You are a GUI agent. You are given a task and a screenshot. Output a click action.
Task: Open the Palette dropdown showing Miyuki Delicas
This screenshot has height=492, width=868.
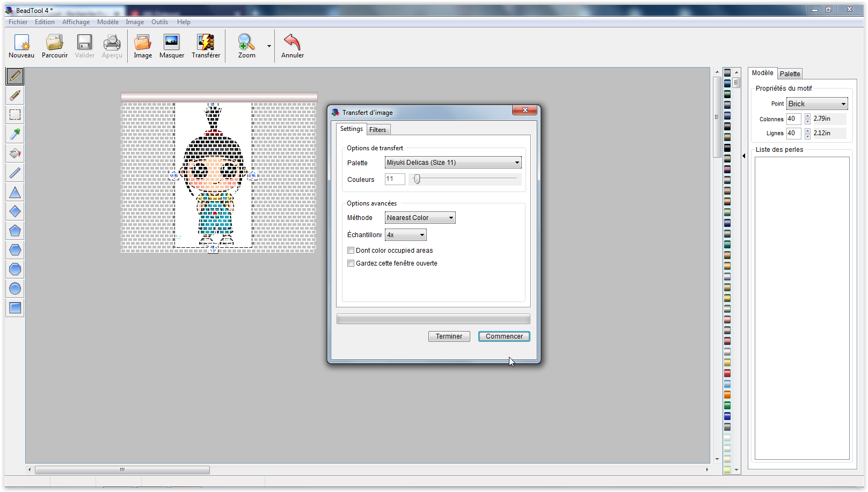point(453,162)
